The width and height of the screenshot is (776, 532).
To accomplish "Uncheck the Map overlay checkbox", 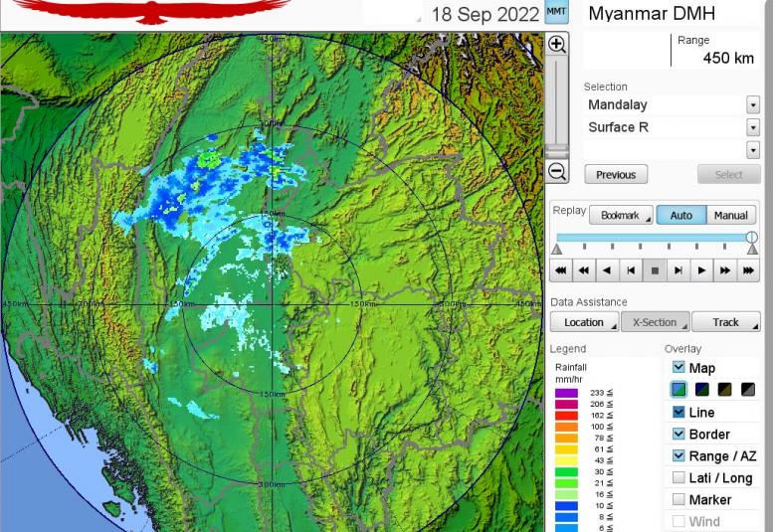I will (679, 368).
